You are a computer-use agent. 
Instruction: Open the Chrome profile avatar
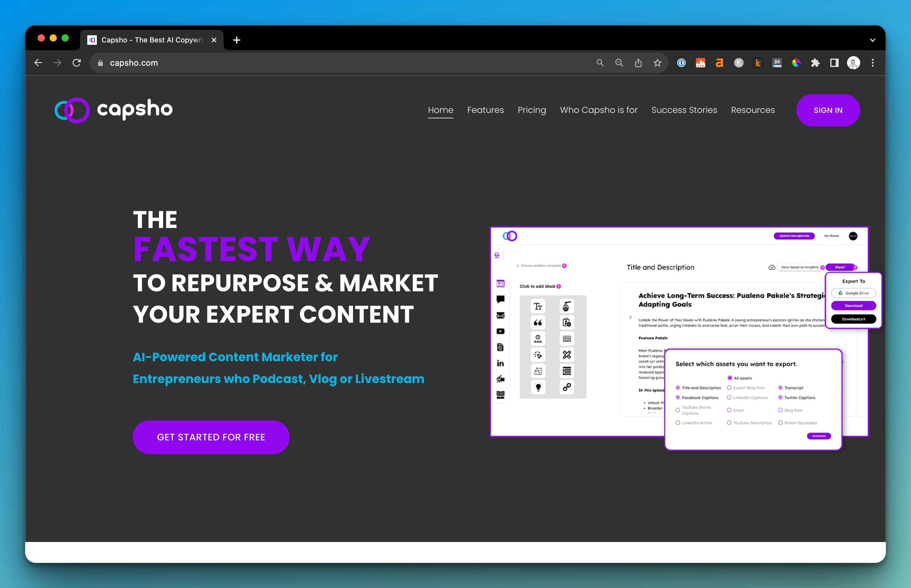click(853, 63)
